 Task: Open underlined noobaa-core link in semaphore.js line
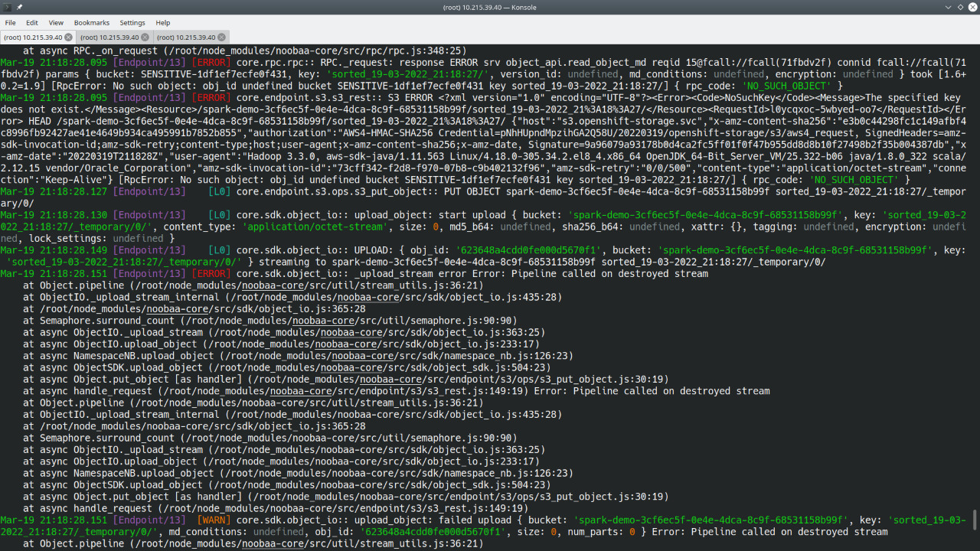coord(323,321)
